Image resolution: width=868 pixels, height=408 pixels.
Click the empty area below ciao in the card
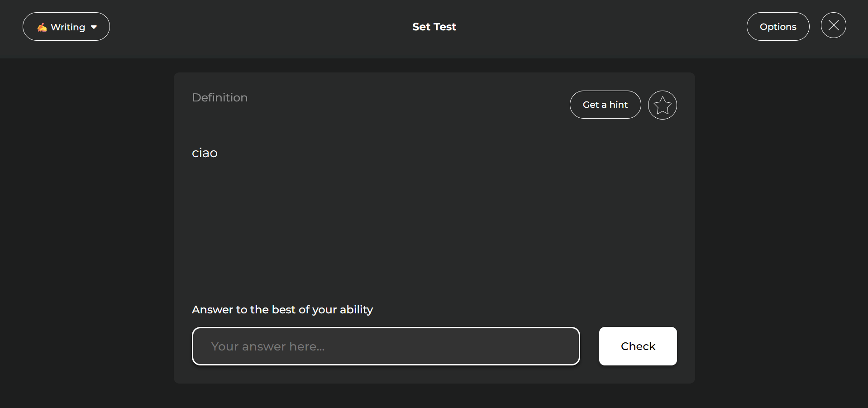[407, 226]
